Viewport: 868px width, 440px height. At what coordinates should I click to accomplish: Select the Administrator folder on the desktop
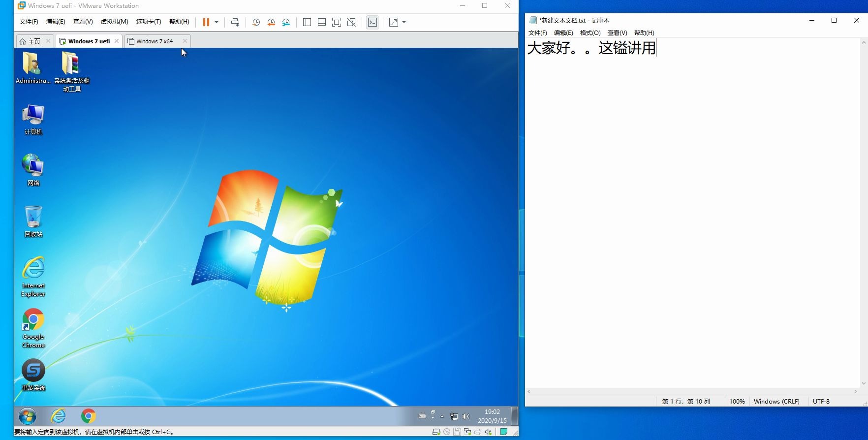[x=33, y=68]
